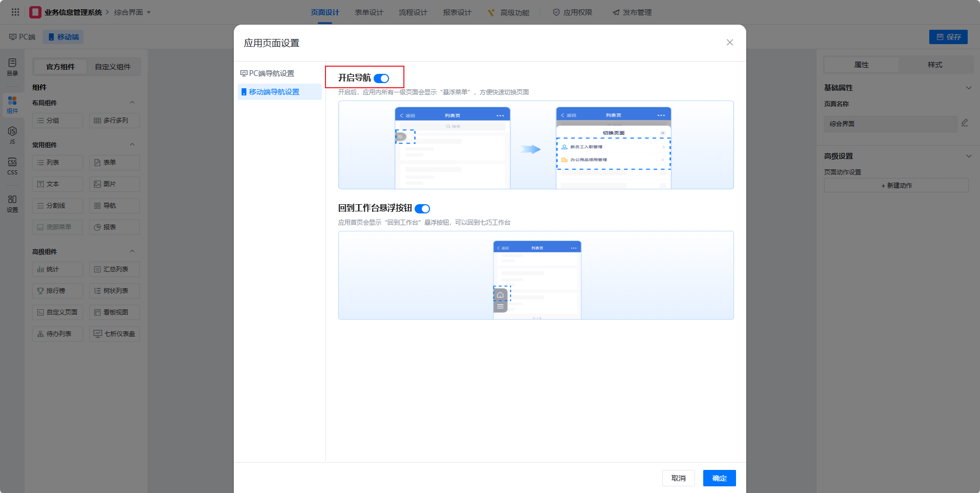980x493 pixels.
Task: Click the 确定 button
Action: tap(719, 478)
